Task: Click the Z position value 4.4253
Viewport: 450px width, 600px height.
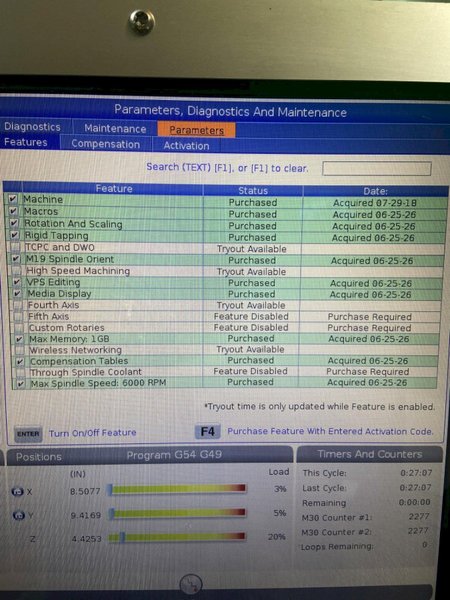Action: (86, 539)
